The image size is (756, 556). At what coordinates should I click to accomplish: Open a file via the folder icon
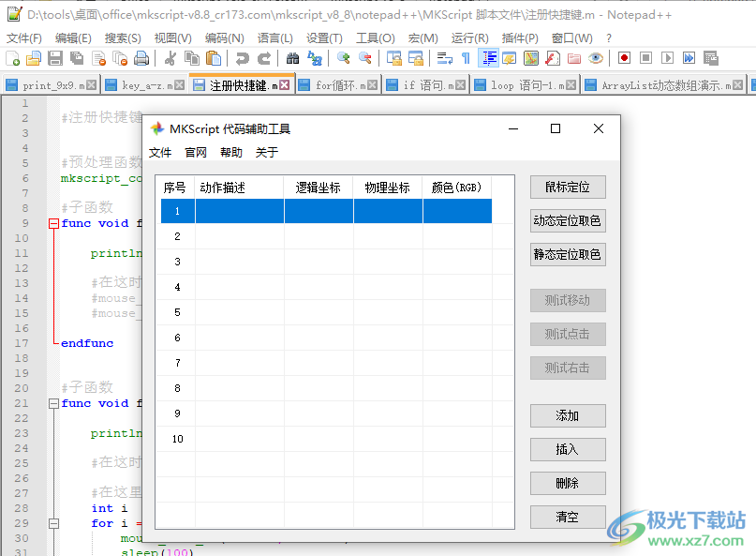tap(34, 58)
